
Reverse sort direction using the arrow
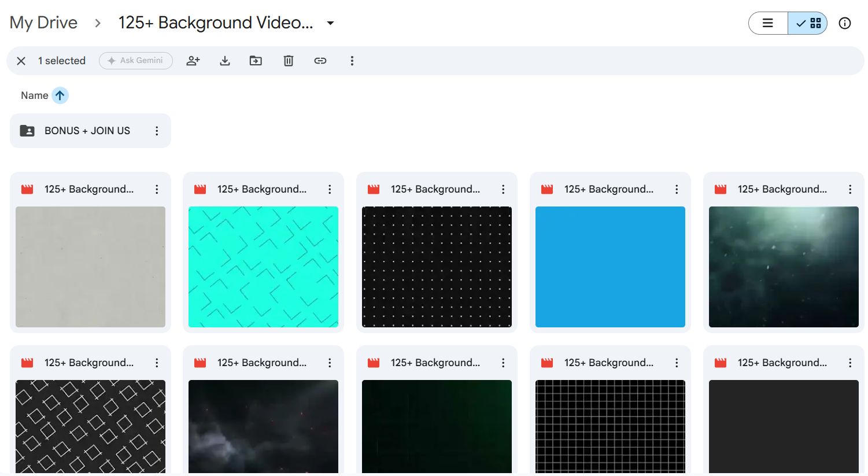point(60,95)
